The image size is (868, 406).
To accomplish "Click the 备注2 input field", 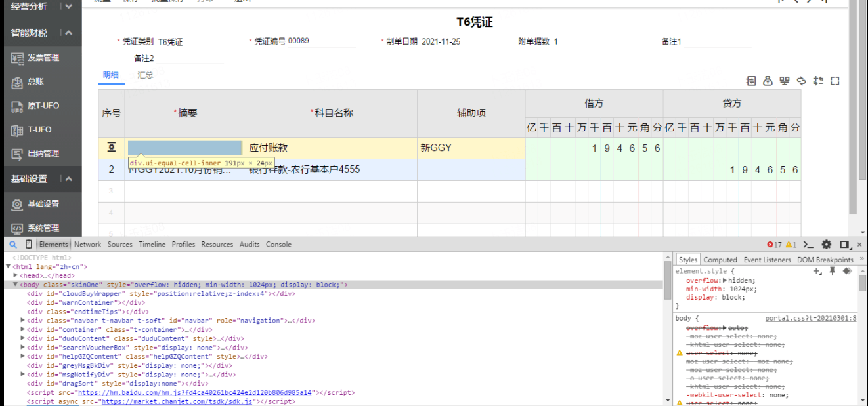I will (x=190, y=58).
